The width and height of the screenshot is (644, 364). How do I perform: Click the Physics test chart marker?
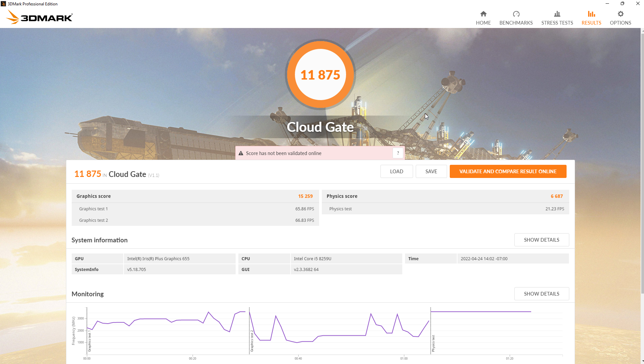tap(433, 343)
